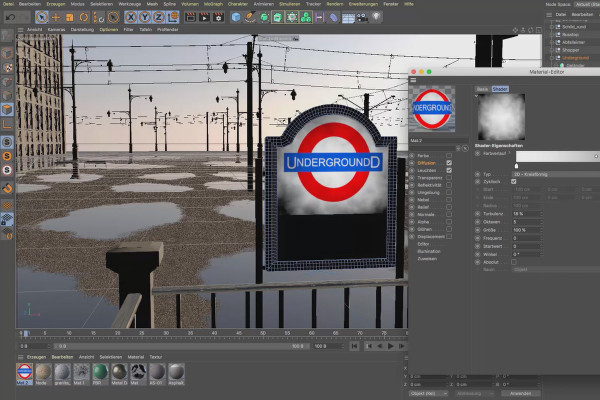Click the Größe value field

click(527, 230)
